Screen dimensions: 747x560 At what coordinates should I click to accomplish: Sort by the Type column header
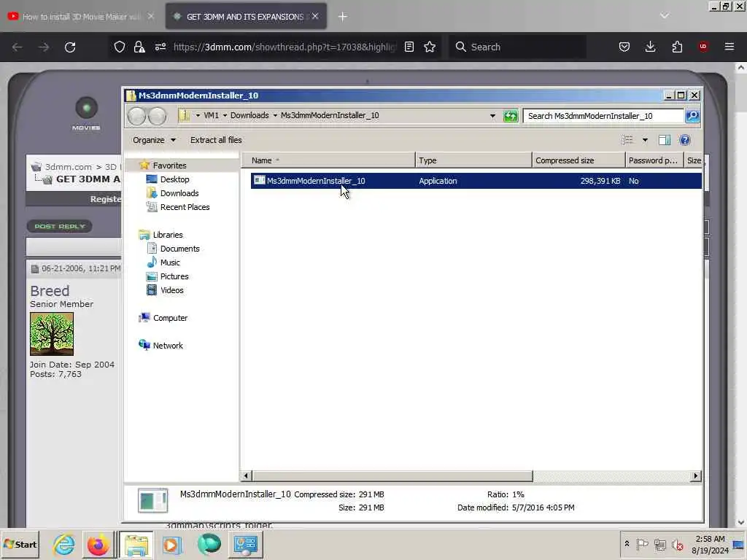(x=473, y=160)
